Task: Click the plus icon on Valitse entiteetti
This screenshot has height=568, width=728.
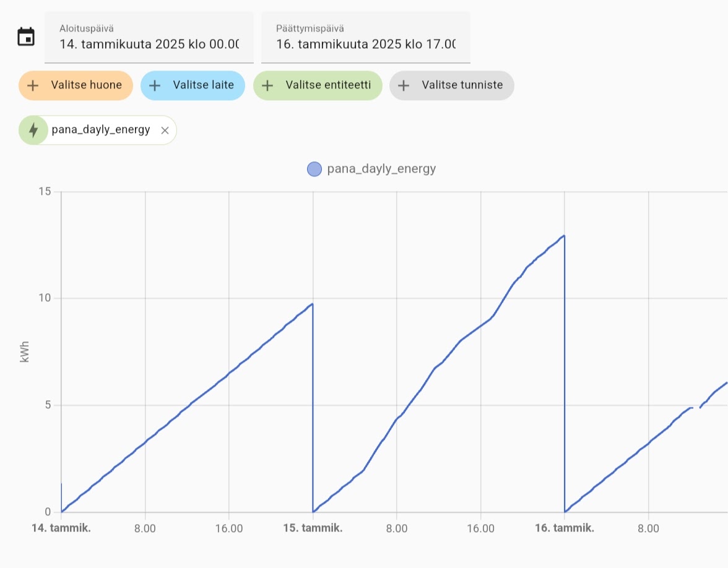Action: [268, 85]
